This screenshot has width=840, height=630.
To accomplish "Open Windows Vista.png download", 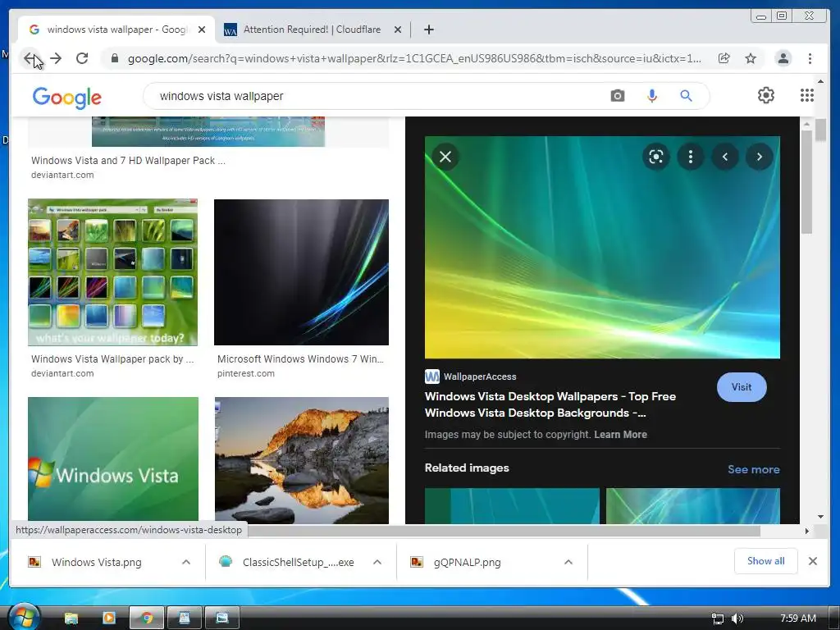I will click(x=97, y=562).
